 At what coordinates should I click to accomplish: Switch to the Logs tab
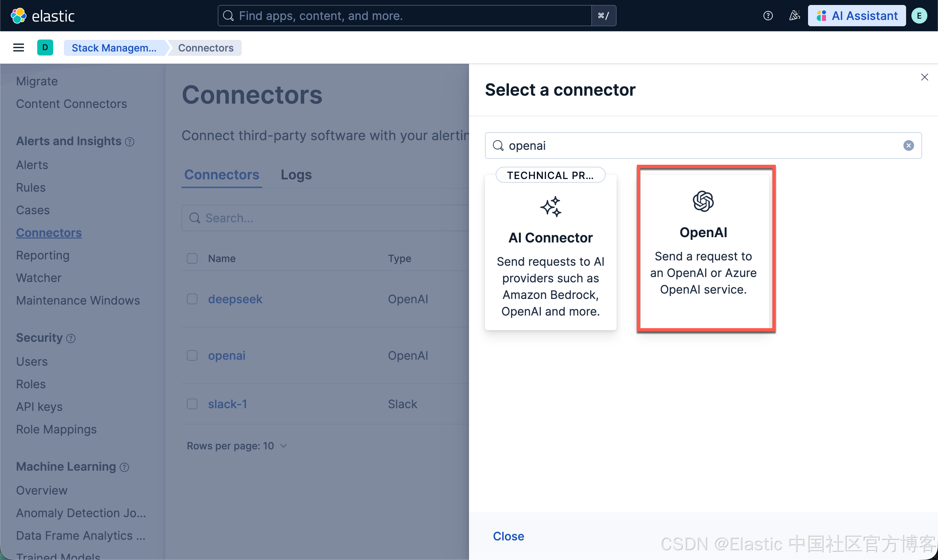point(296,175)
